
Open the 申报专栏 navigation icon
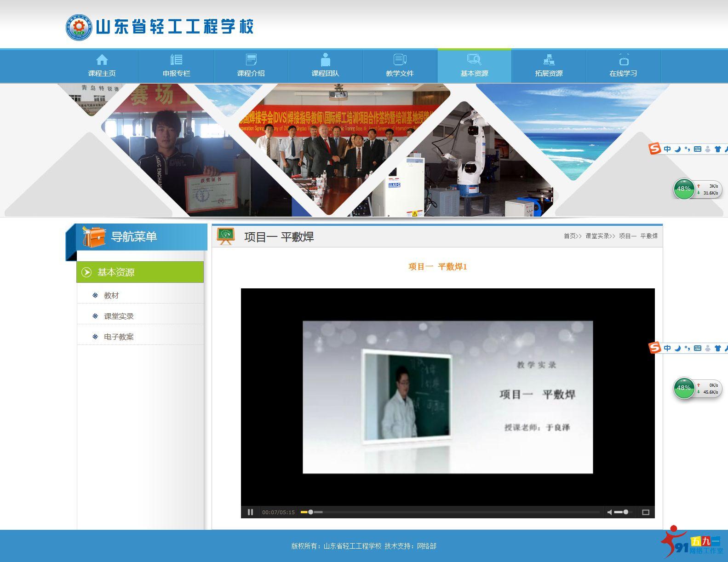coord(176,60)
